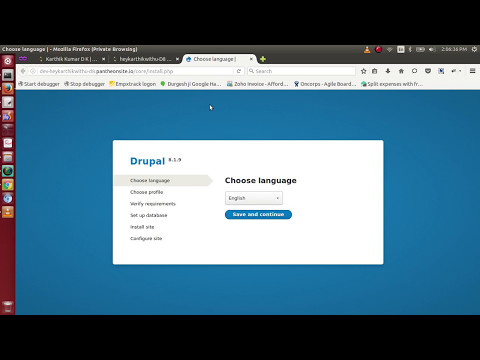Open Stop debugger bookmark

pos(85,84)
